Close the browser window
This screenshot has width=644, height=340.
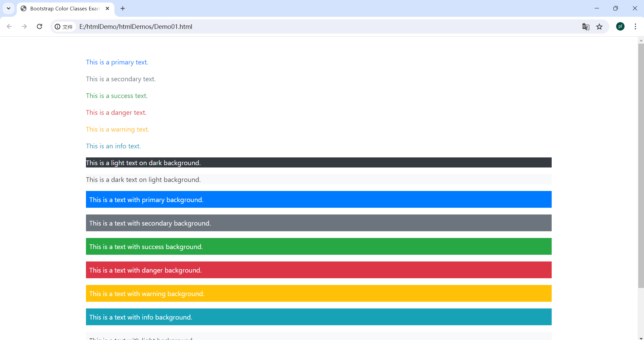(635, 8)
